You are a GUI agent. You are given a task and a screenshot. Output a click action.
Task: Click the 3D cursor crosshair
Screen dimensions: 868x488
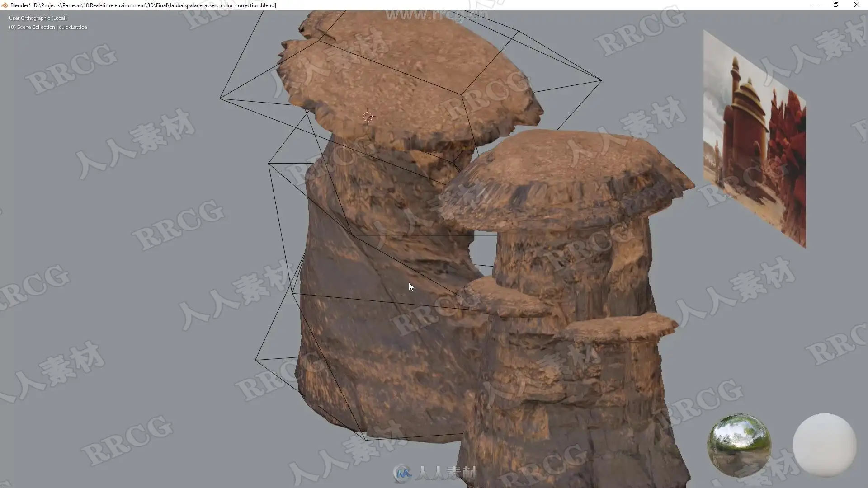368,117
